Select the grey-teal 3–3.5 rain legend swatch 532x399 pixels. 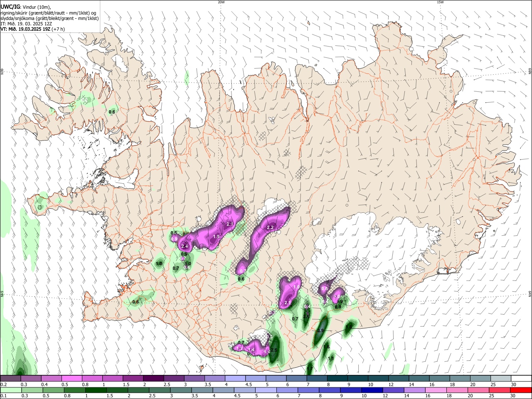181,390
